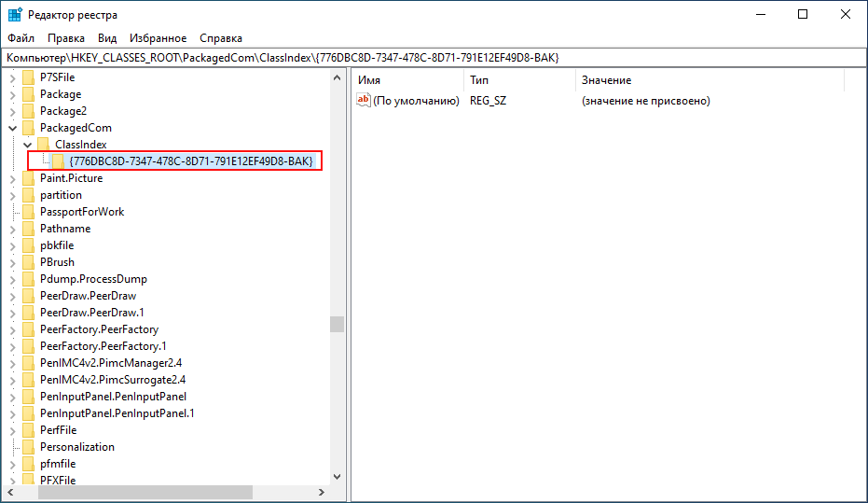868x503 pixels.
Task: Click the horizontal scroll right arrow
Action: pos(321,492)
